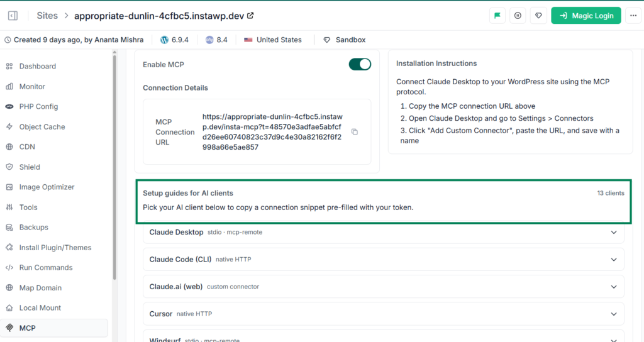Image resolution: width=644 pixels, height=342 pixels.
Task: Click 'Connection Details' heading
Action: click(x=175, y=87)
